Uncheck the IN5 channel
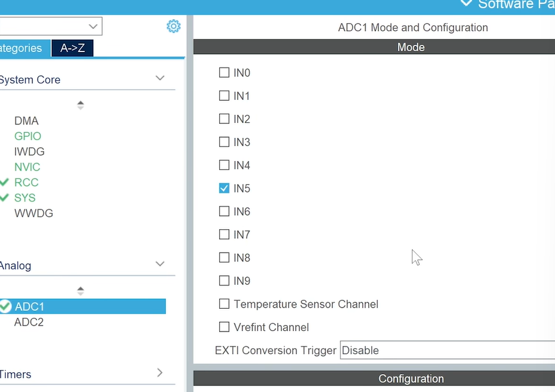 224,188
